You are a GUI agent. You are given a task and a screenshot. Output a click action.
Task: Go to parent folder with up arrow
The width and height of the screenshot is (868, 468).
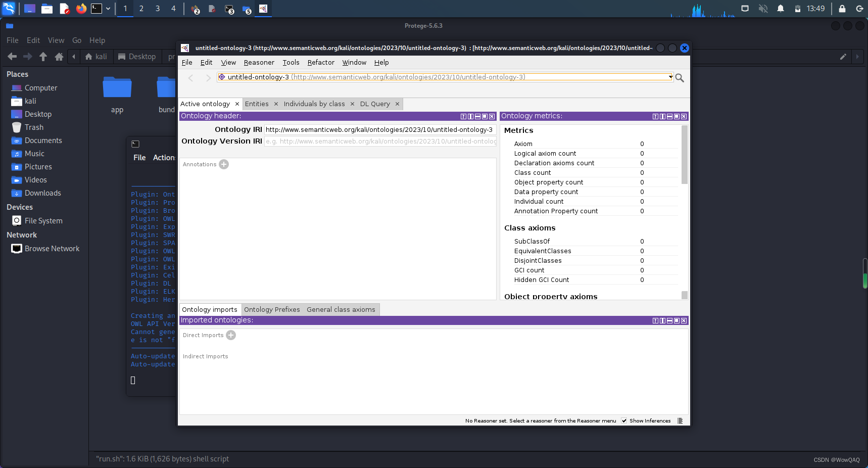coord(43,57)
